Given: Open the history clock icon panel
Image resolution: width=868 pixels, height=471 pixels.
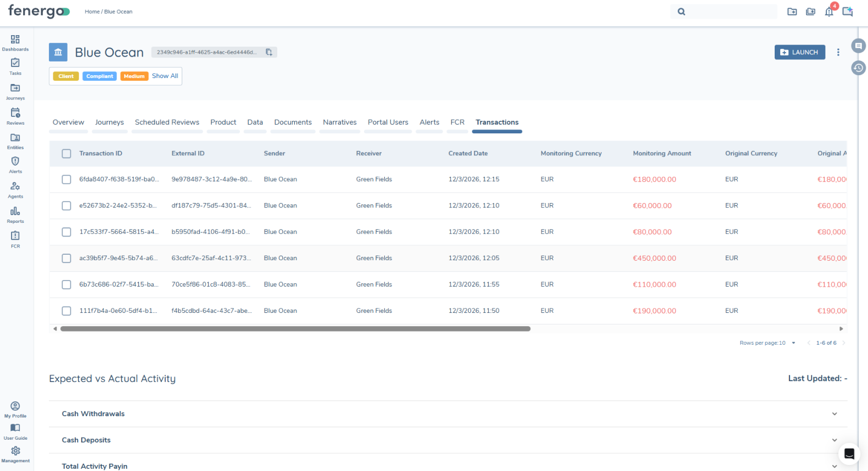Looking at the screenshot, I should click(858, 68).
